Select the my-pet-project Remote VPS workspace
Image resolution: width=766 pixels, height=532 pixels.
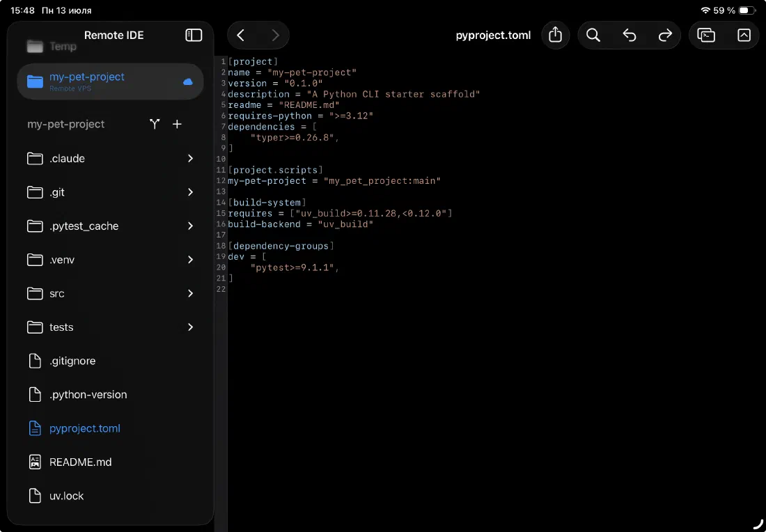coord(111,81)
